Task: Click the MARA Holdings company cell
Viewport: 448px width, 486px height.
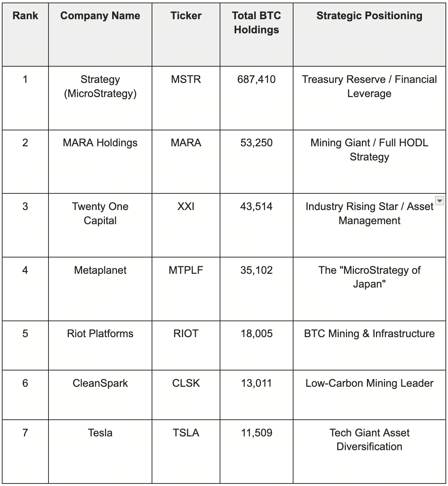Action: click(x=100, y=143)
